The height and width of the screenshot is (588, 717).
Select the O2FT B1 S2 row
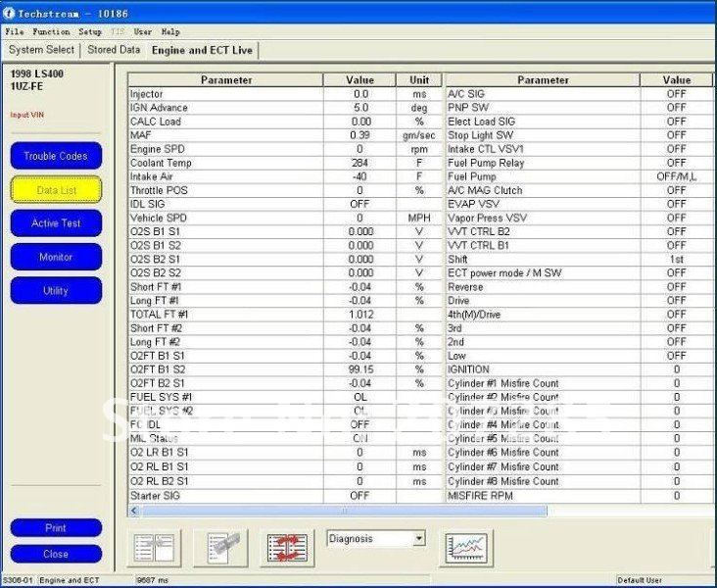(285, 369)
